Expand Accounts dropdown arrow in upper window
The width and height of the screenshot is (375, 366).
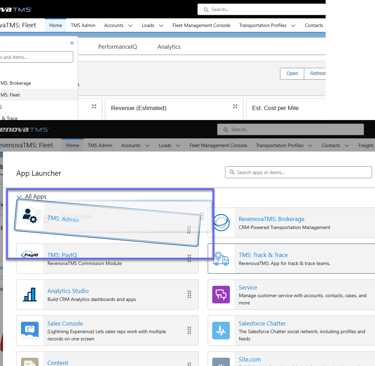(x=130, y=25)
